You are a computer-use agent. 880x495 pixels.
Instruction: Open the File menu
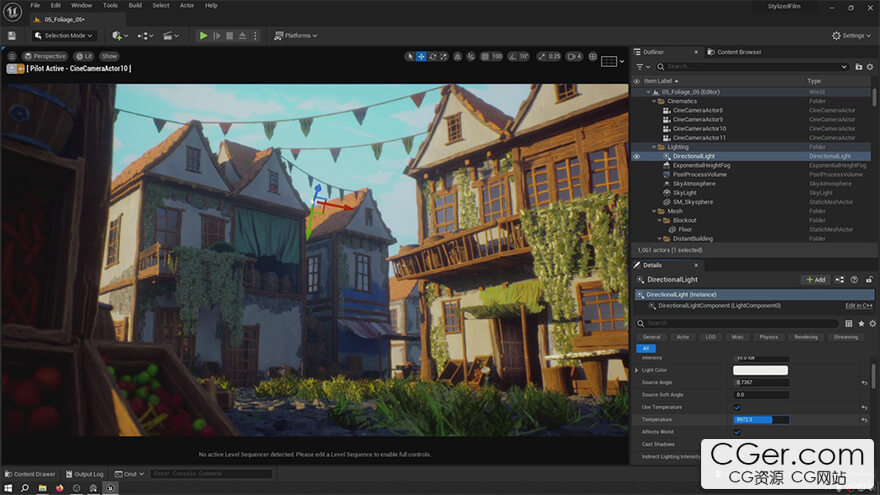[x=35, y=6]
